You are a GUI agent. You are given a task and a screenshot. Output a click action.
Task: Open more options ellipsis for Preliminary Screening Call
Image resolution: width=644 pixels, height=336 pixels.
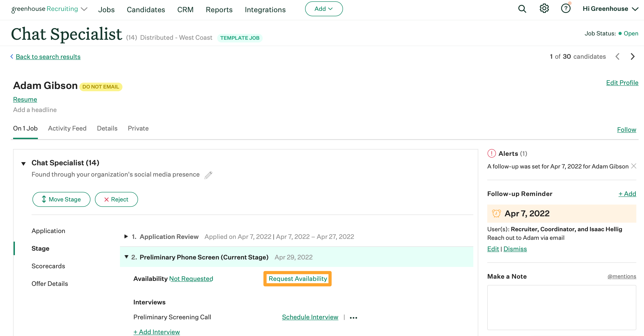point(354,318)
